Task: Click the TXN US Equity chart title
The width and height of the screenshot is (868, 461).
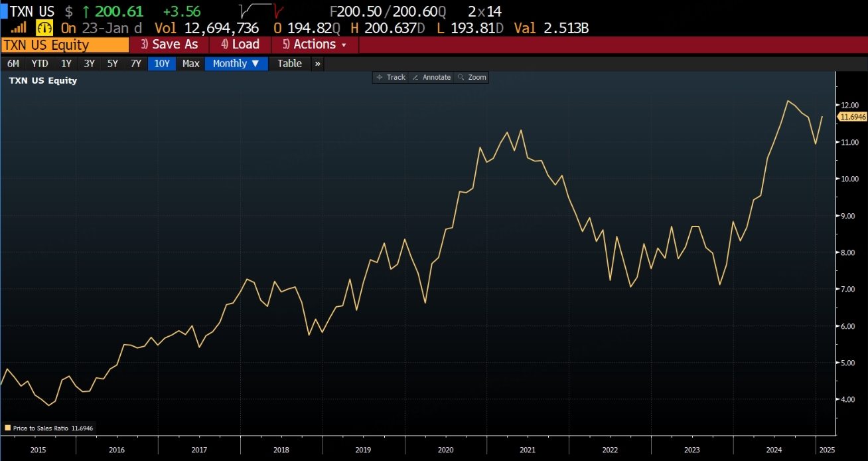Action: [x=42, y=80]
